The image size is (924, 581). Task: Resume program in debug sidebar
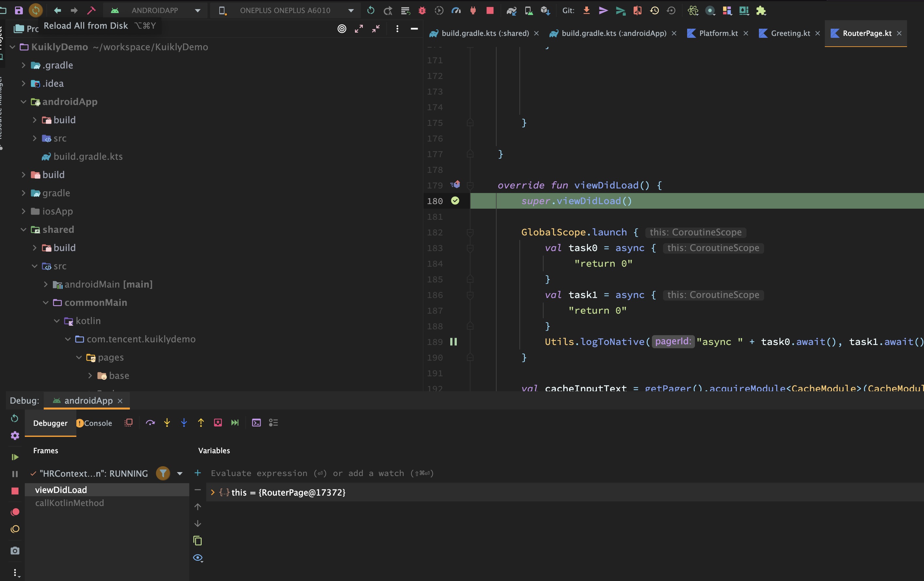tap(15, 457)
